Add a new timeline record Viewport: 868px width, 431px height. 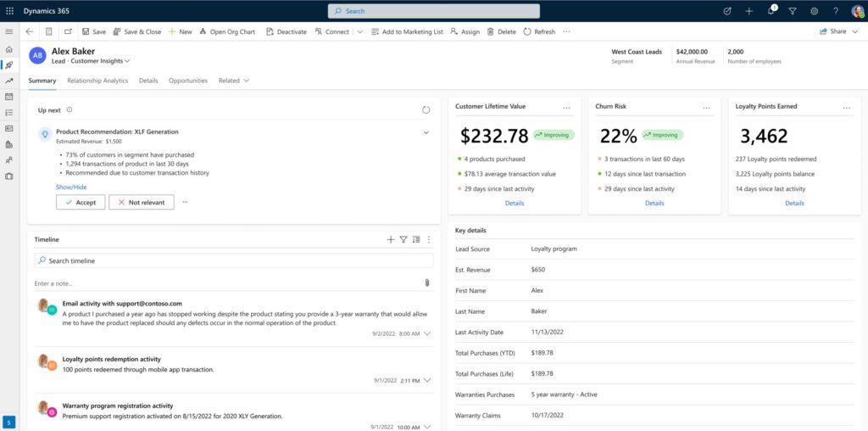[x=390, y=239]
